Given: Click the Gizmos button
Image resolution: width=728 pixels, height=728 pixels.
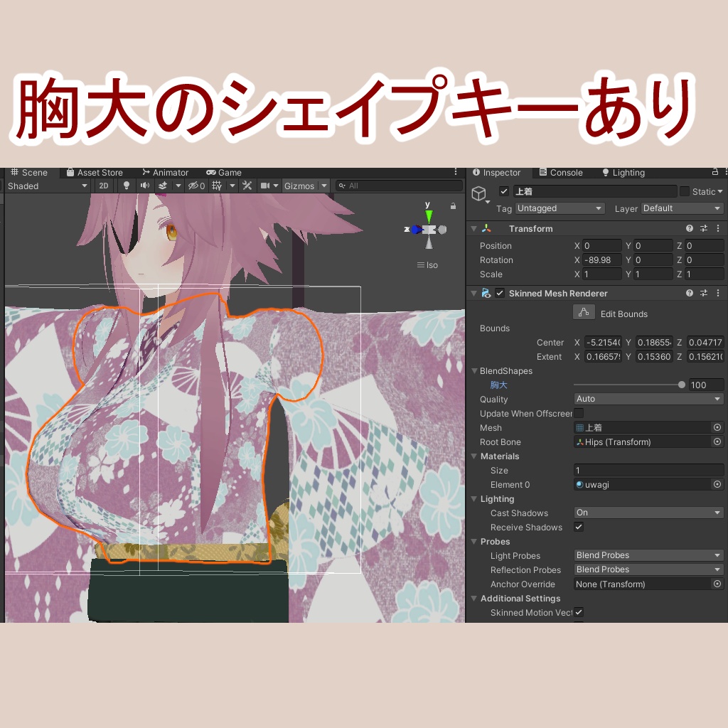Looking at the screenshot, I should (299, 186).
